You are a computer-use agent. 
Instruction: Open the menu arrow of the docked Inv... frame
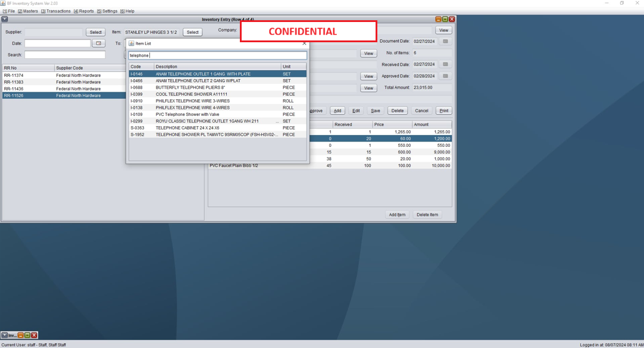[5, 336]
